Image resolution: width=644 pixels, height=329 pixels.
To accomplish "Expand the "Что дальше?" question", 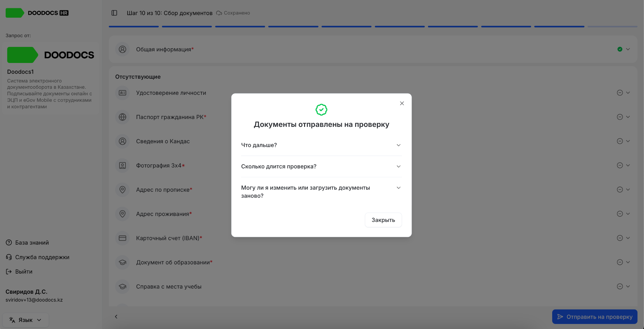I will tap(321, 145).
